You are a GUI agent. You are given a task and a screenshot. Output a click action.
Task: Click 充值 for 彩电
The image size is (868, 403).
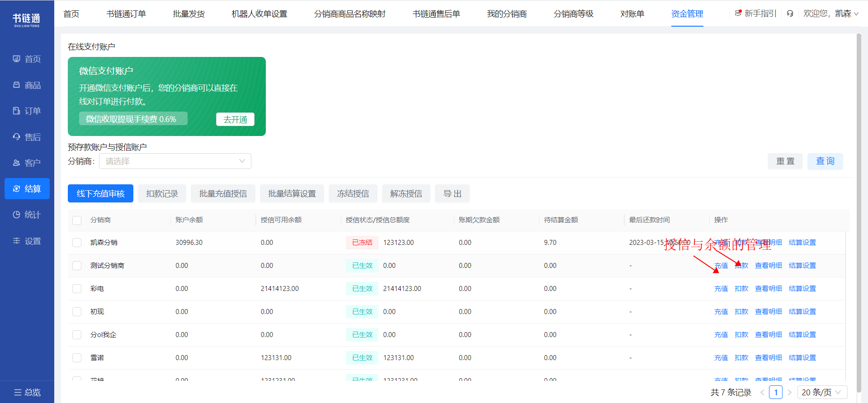(x=721, y=289)
